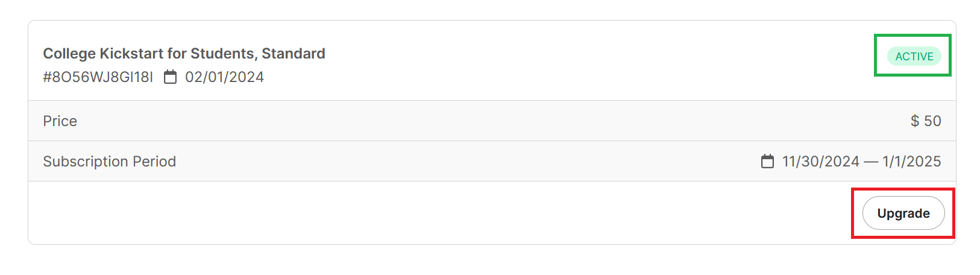Screen dimensions: 980x275
Task: Click the period start date 11/30/2024
Action: pyautogui.click(x=820, y=162)
